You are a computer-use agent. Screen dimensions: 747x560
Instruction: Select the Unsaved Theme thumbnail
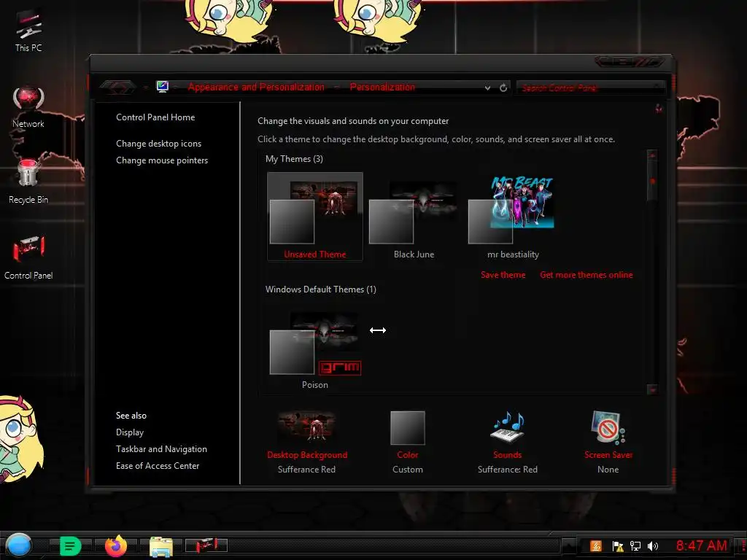pyautogui.click(x=315, y=217)
